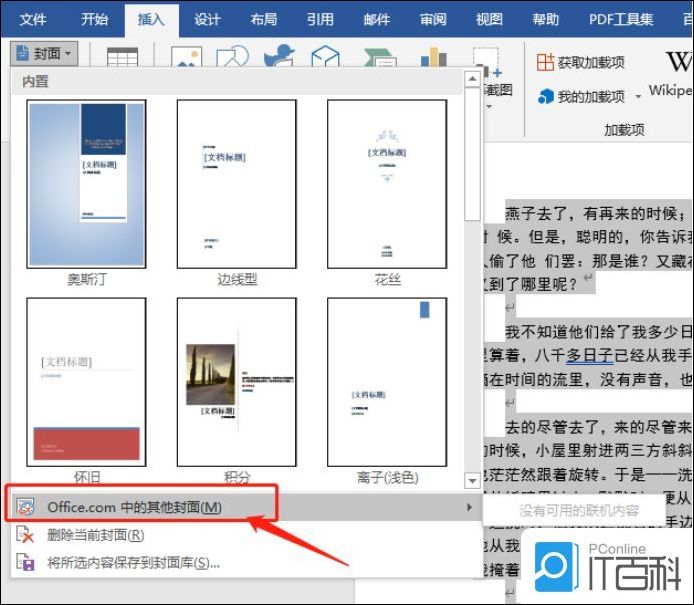Viewport: 694px width, 605px height.
Task: Open the 文件 ribbon tab
Action: pyautogui.click(x=33, y=19)
